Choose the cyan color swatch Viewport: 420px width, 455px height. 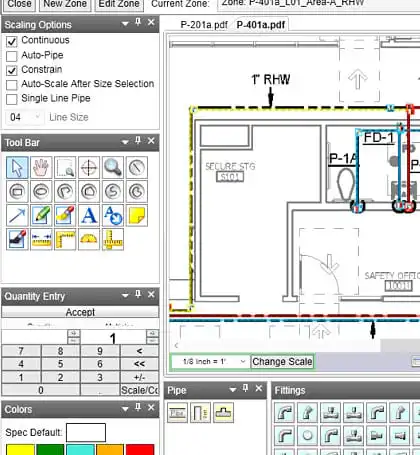point(80,450)
